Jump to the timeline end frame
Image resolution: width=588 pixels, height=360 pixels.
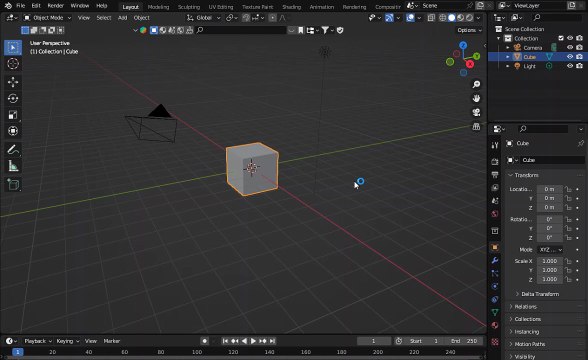272,341
